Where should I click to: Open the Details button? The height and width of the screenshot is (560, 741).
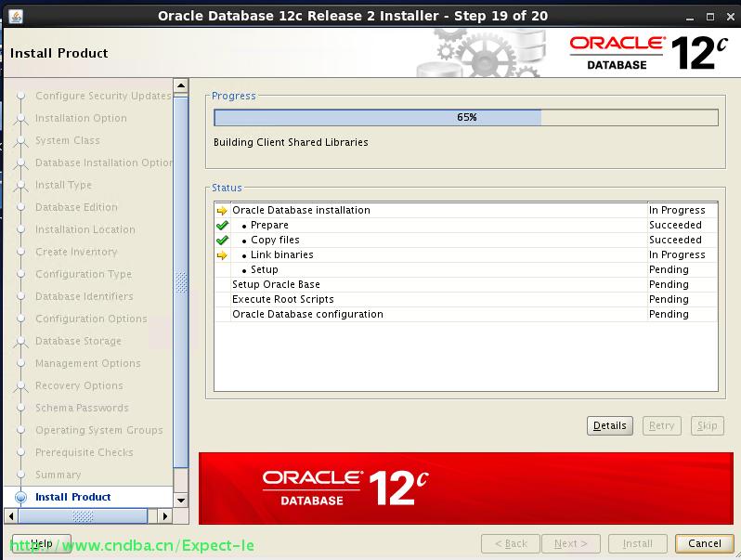610,425
